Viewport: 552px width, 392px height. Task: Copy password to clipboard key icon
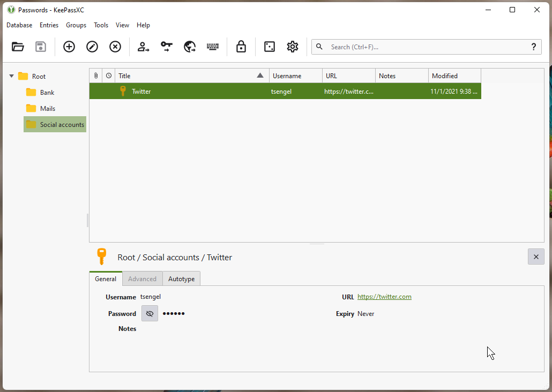(167, 47)
